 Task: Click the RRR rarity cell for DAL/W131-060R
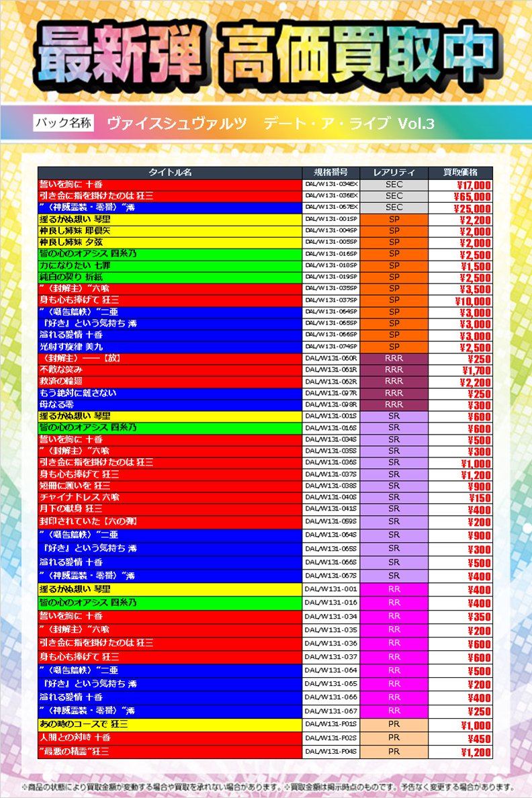click(x=394, y=358)
